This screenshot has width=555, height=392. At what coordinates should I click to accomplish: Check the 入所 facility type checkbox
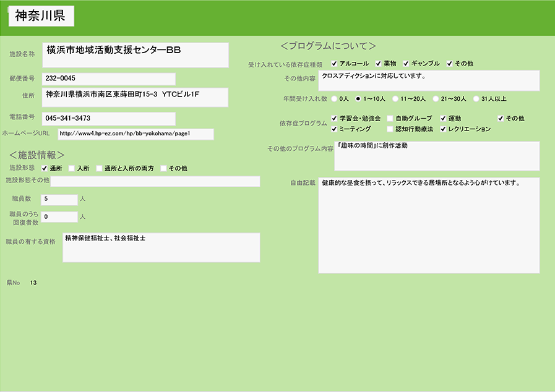tap(72, 168)
